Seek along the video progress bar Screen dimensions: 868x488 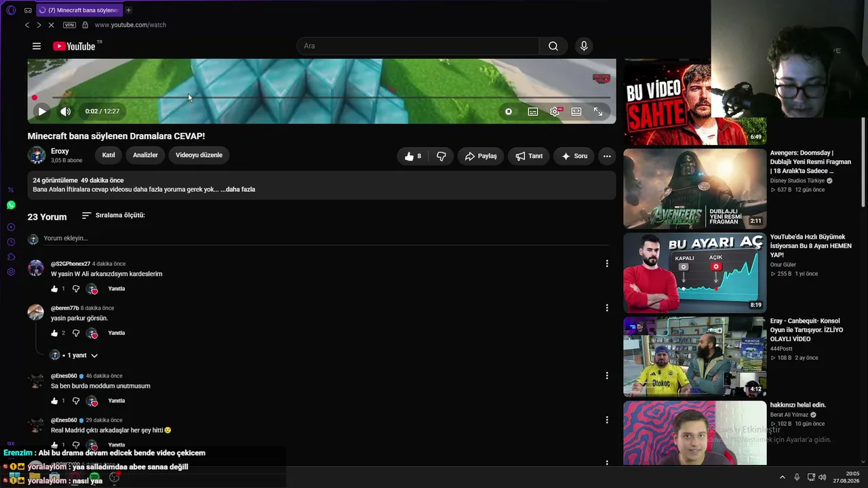pos(321,98)
